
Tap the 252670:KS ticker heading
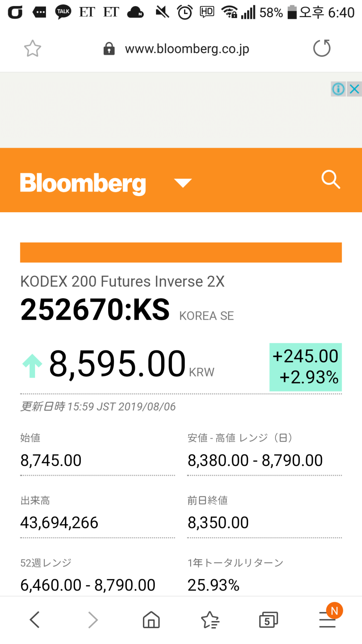click(95, 310)
